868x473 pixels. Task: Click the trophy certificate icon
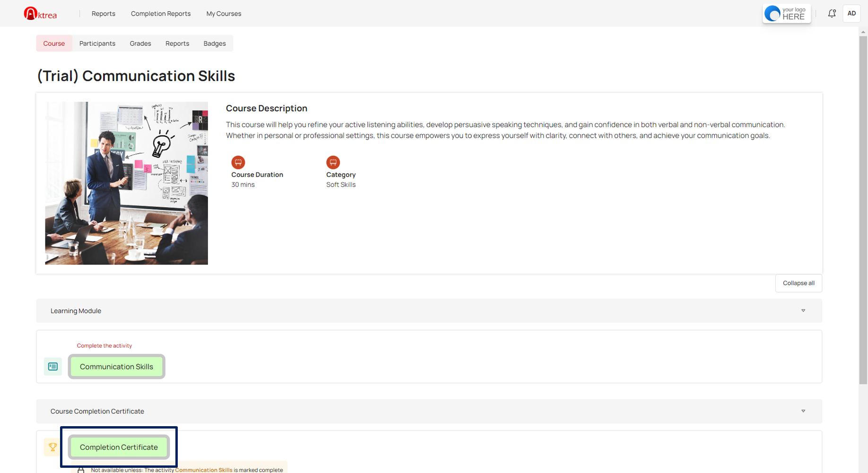click(x=53, y=447)
